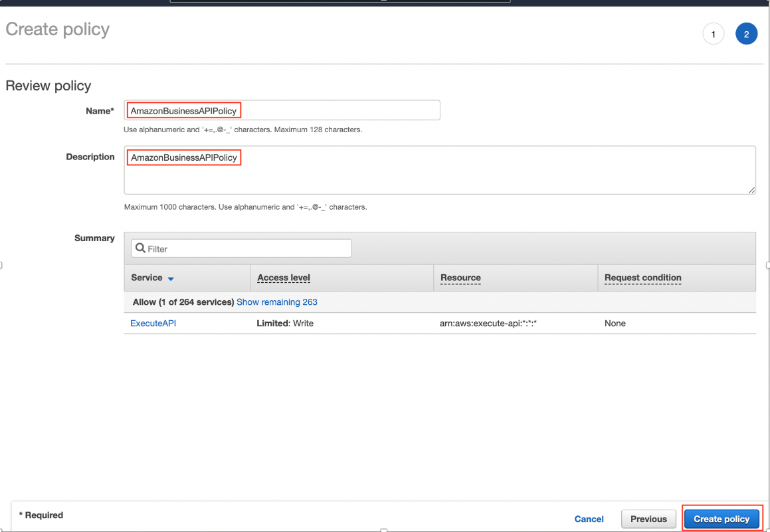770x532 pixels.
Task: Click the Create policy button
Action: point(722,519)
